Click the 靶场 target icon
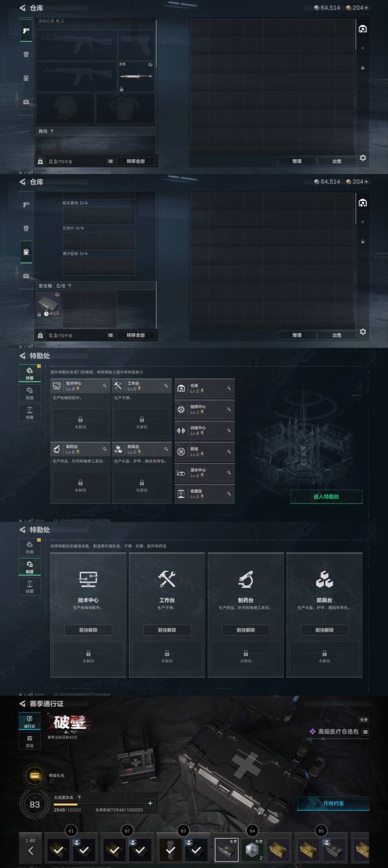Image resolution: width=388 pixels, height=868 pixels. 181,452
